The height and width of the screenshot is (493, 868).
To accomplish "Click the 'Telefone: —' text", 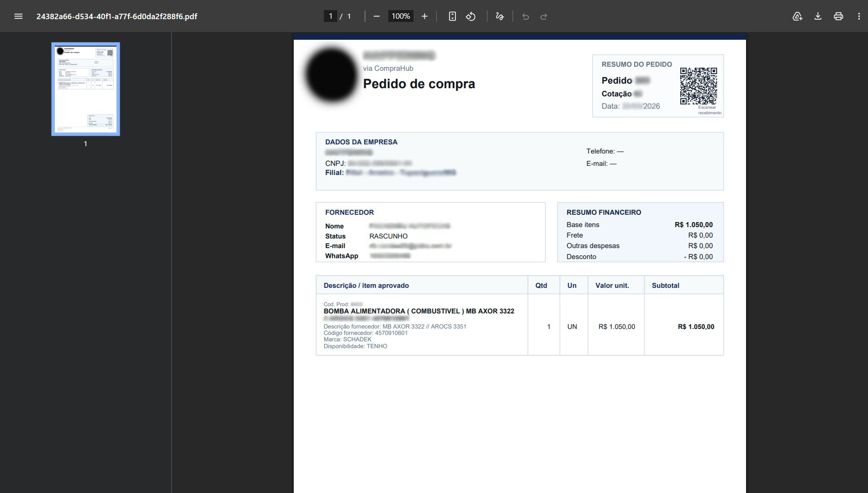I will [x=605, y=151].
